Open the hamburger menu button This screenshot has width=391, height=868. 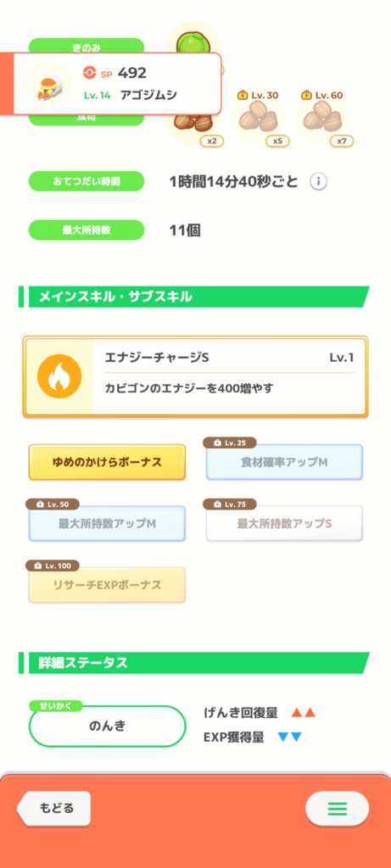[337, 809]
